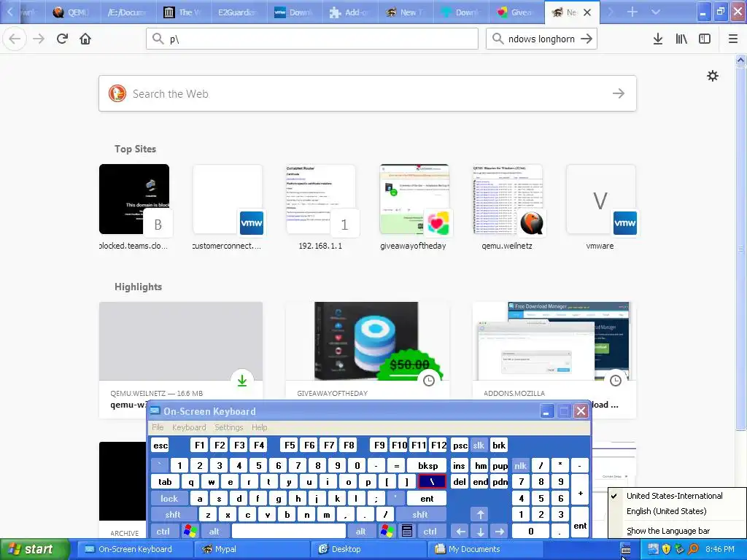Click the browser back arrow button
The image size is (747, 560).
(x=15, y=39)
